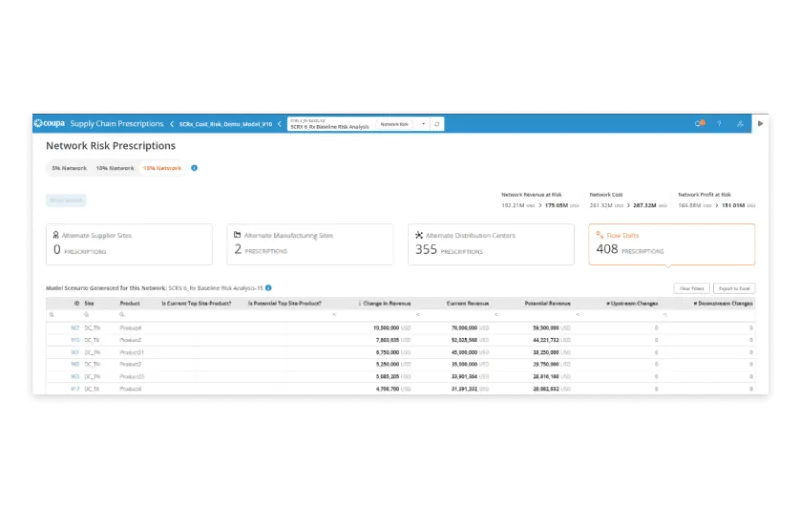The image size is (800, 507).
Task: Open ID link in Product4 row
Action: pyautogui.click(x=76, y=328)
